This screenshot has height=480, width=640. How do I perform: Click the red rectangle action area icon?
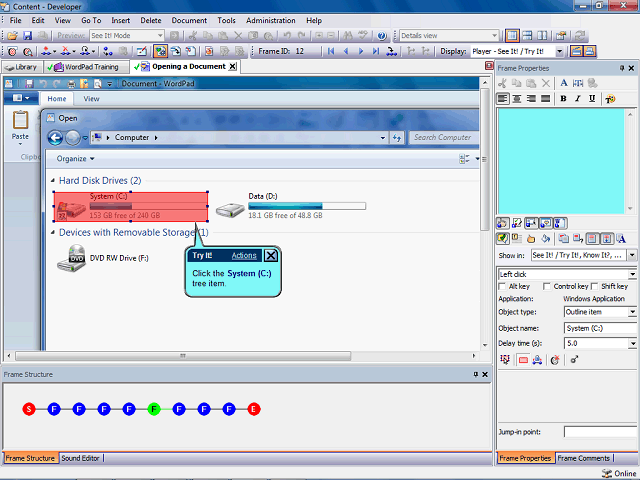523,360
